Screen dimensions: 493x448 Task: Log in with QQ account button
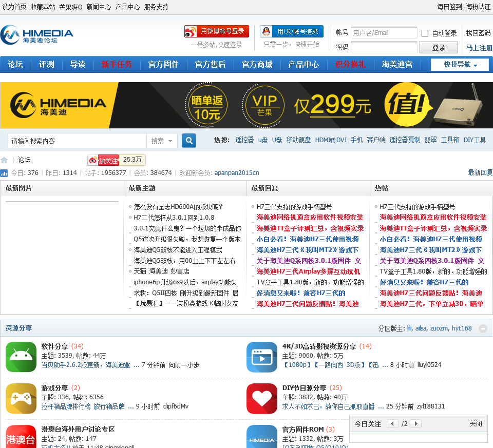tap(292, 31)
